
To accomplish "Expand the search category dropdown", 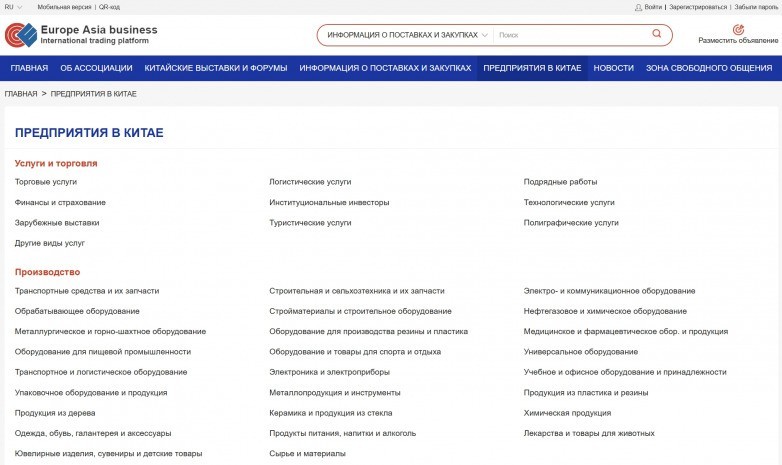I will (407, 35).
